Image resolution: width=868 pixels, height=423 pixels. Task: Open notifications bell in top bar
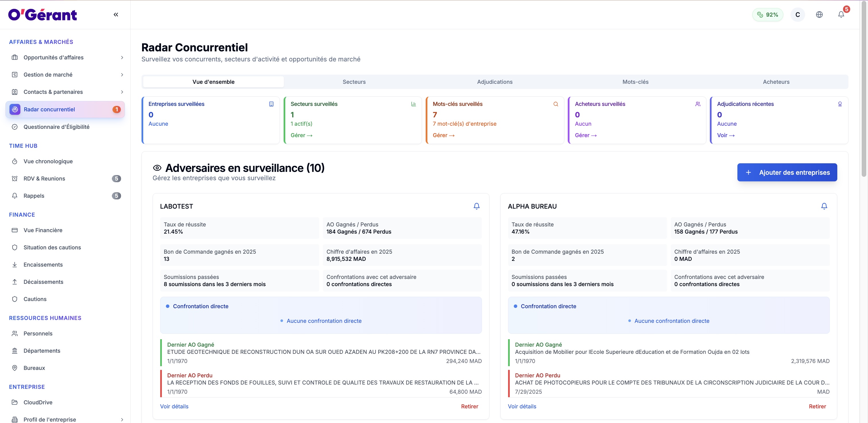pyautogui.click(x=841, y=14)
